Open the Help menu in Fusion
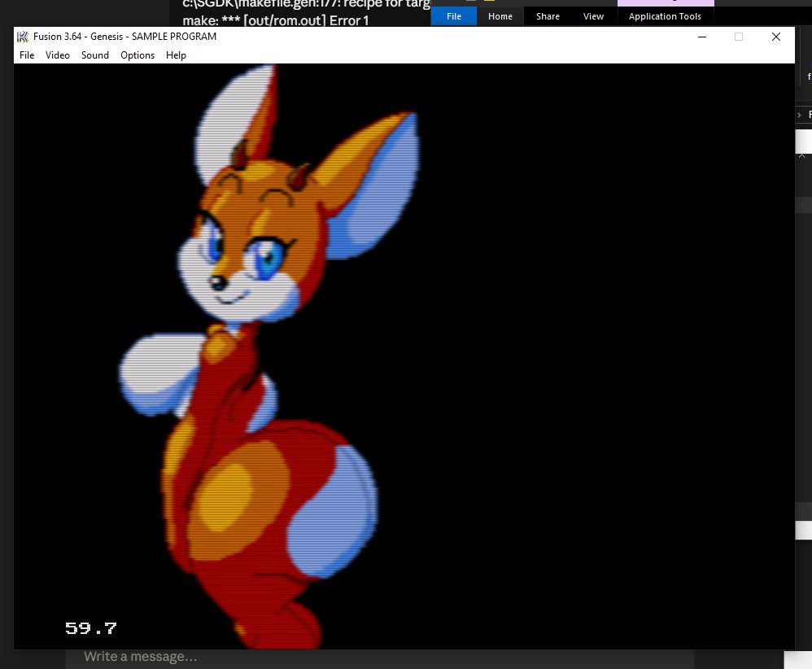812x669 pixels. [x=176, y=55]
